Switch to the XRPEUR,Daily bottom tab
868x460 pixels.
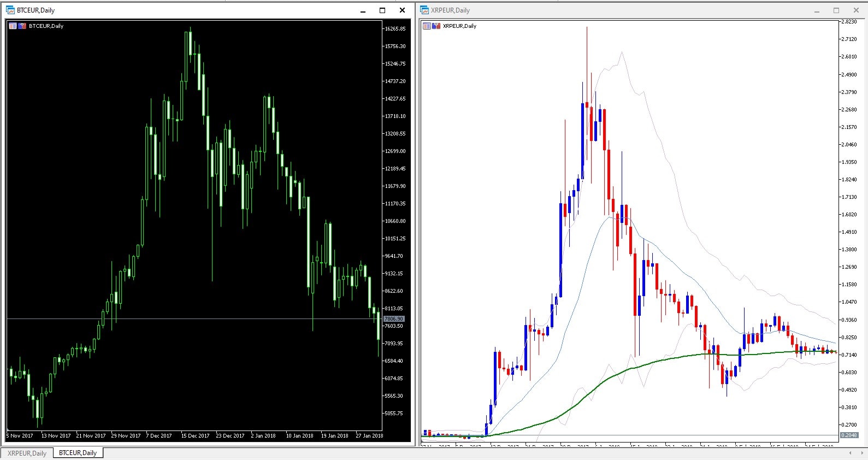[x=27, y=453]
